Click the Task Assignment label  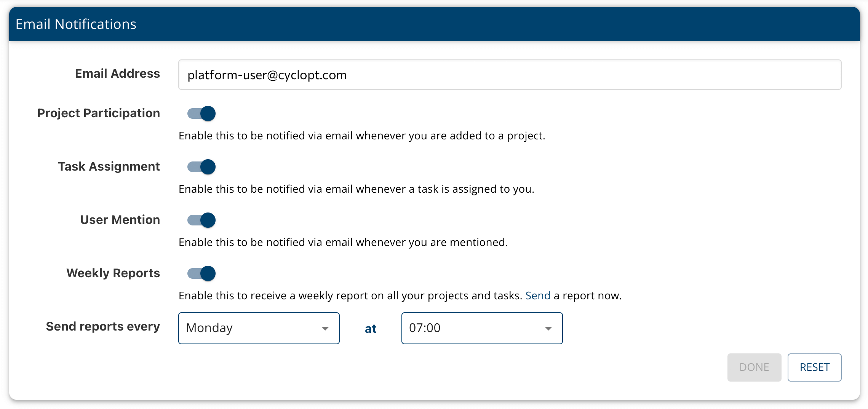[109, 166]
